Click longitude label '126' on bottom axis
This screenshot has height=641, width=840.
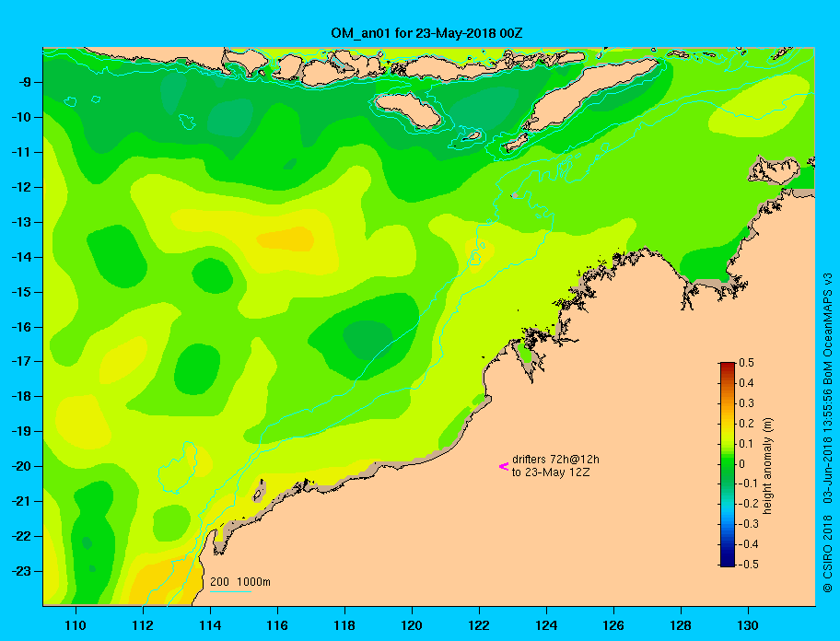tap(613, 625)
